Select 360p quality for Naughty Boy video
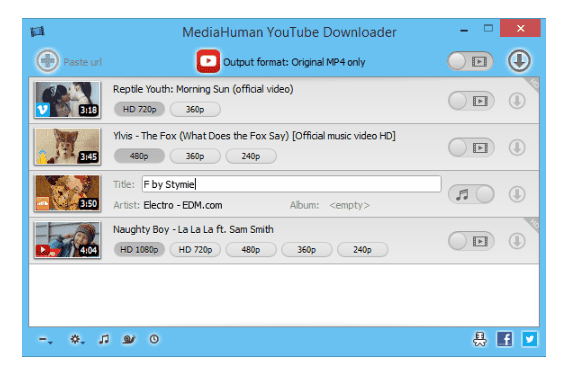Viewport: 565px width, 378px height. coord(307,249)
